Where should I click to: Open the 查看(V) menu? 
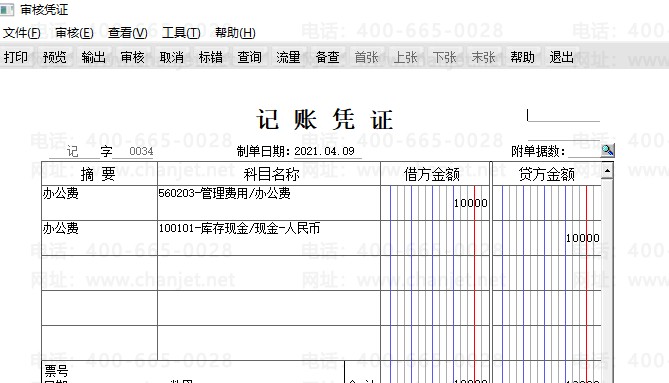tap(128, 33)
